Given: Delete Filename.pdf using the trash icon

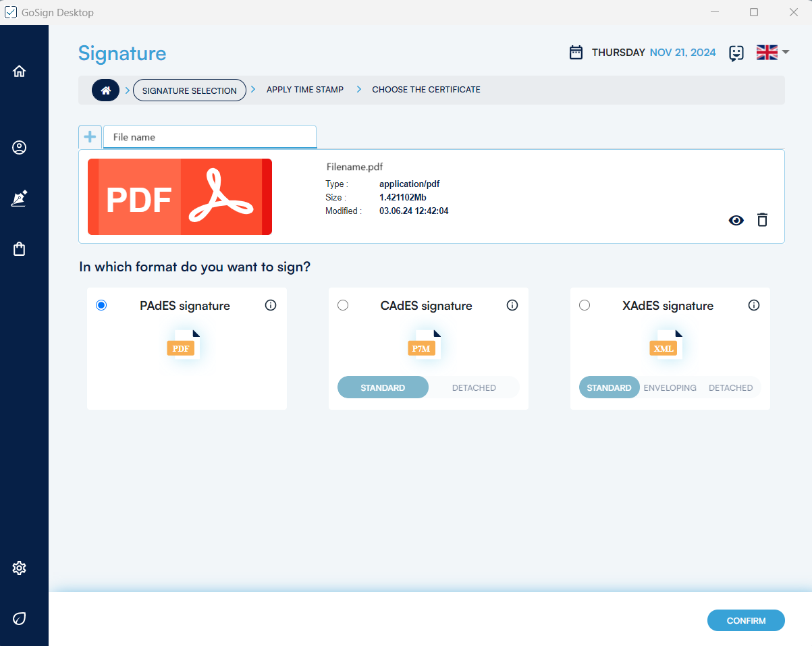Looking at the screenshot, I should [x=762, y=220].
